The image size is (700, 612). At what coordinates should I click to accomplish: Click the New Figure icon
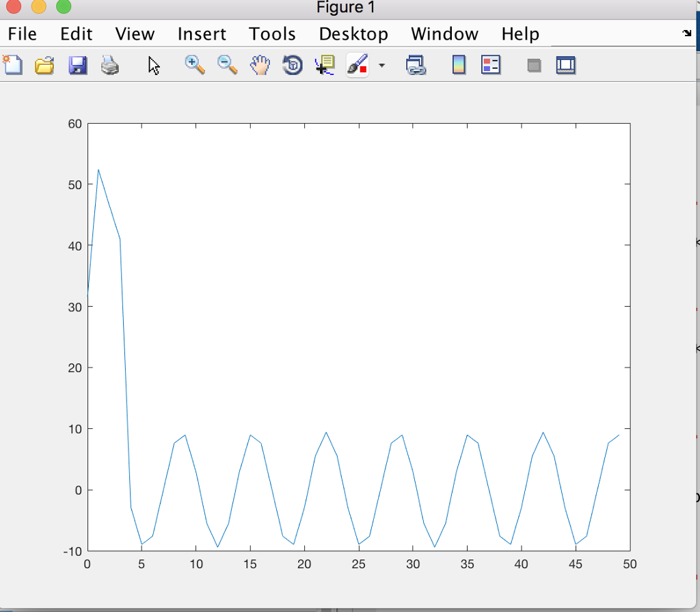pyautogui.click(x=12, y=65)
